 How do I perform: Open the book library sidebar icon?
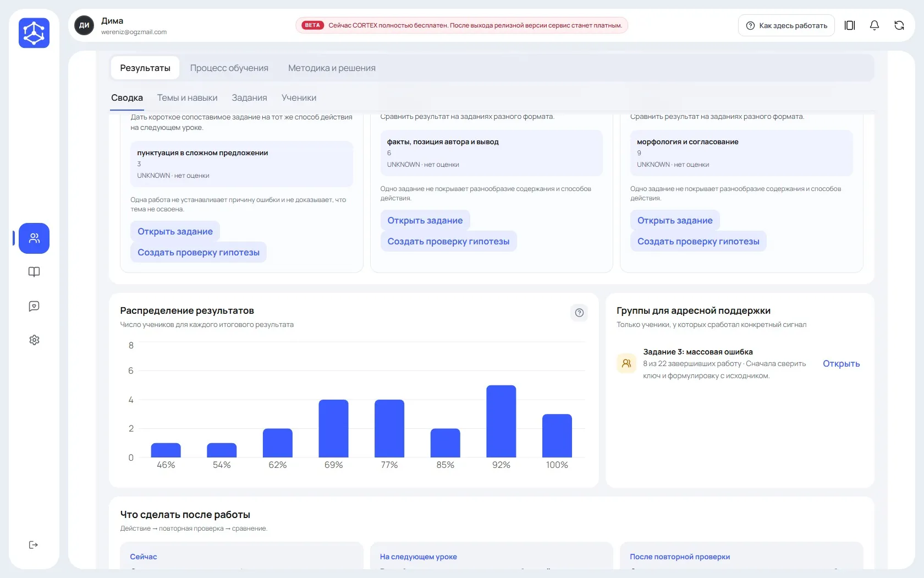(34, 272)
